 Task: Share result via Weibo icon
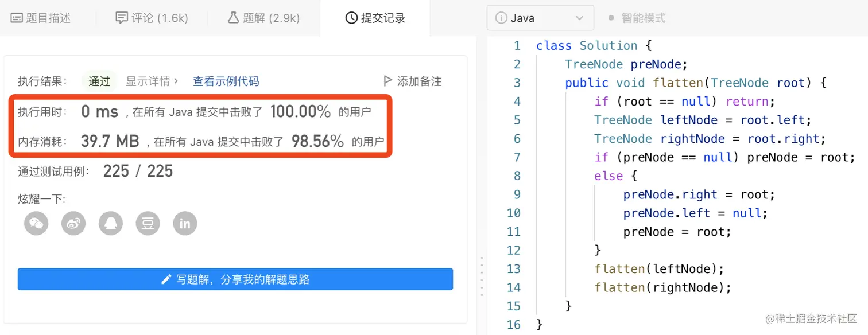(x=73, y=224)
